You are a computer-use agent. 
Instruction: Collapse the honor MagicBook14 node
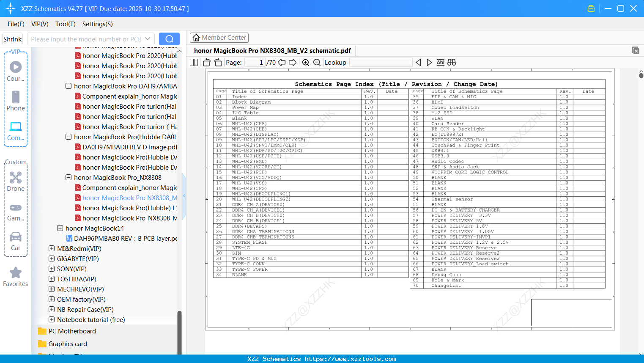click(x=60, y=228)
